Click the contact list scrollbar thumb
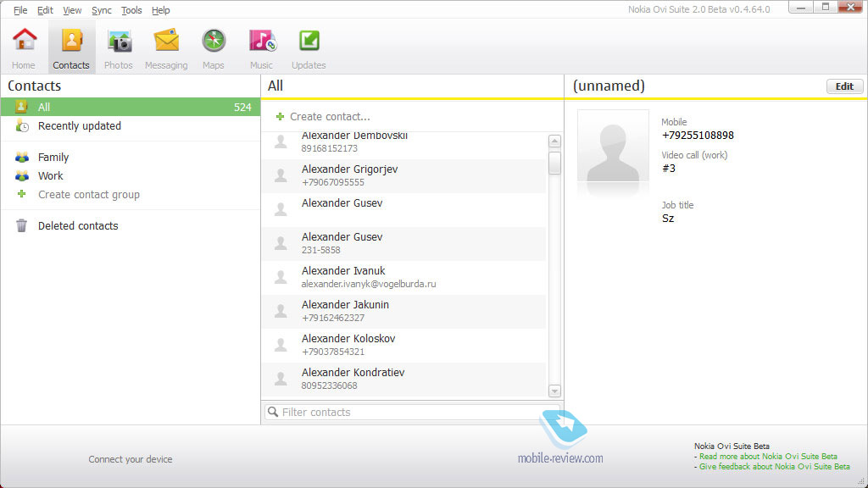Viewport: 868px width, 488px height. click(x=554, y=163)
